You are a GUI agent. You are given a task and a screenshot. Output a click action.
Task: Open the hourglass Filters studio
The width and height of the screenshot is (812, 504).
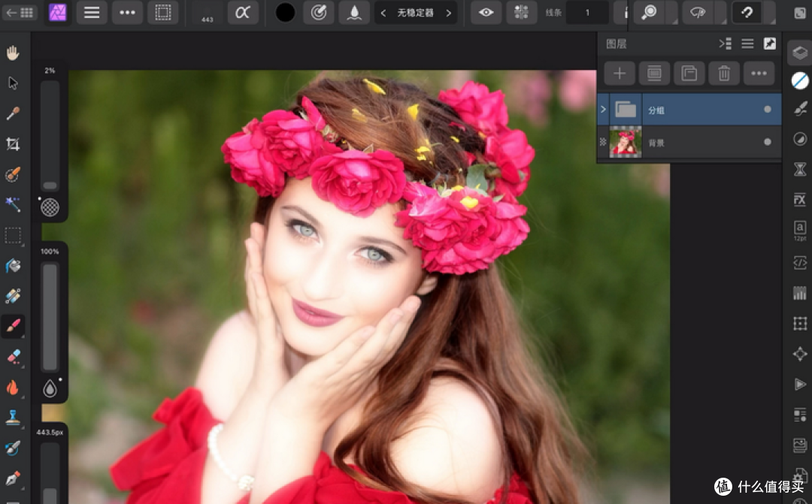799,169
